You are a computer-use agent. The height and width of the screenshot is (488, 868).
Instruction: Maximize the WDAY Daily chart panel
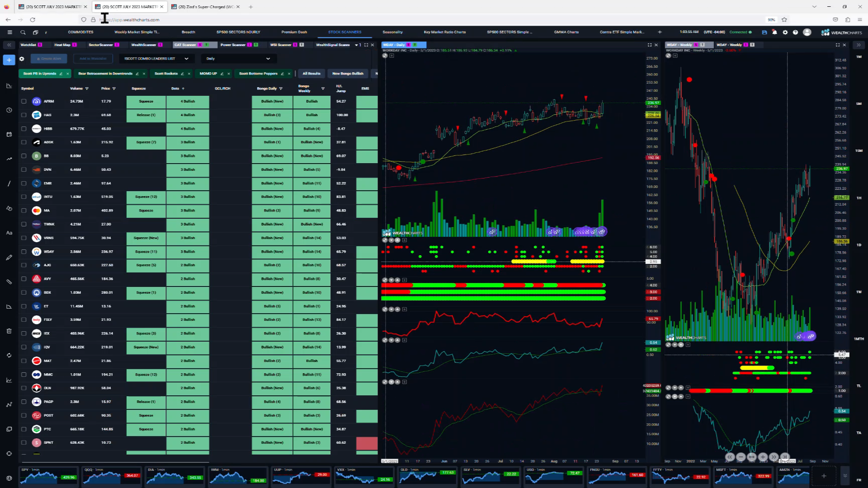pos(650,45)
